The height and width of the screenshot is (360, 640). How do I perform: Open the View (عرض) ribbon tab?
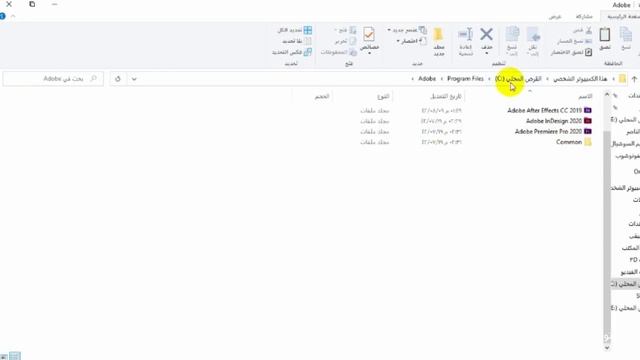tap(555, 17)
